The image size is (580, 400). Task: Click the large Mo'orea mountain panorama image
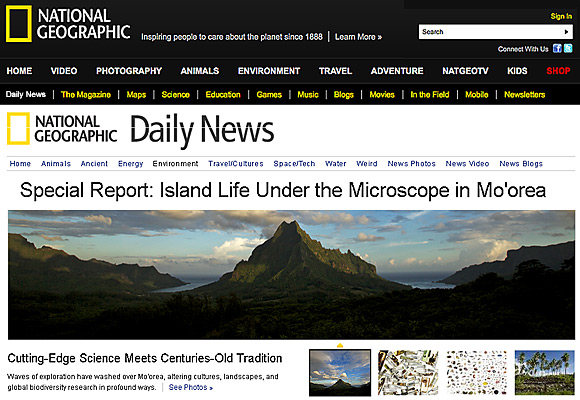click(291, 275)
